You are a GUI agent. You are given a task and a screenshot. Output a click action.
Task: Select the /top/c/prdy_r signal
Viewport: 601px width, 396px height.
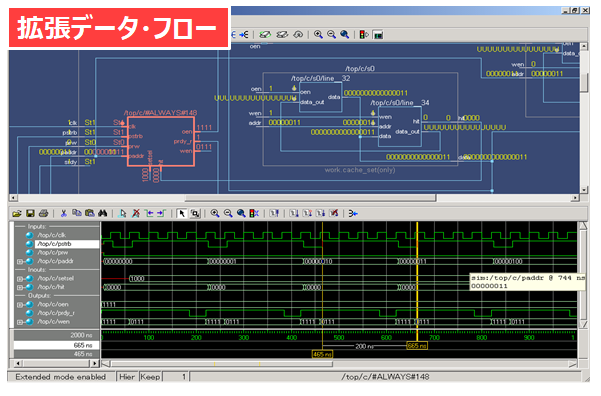tap(56, 313)
